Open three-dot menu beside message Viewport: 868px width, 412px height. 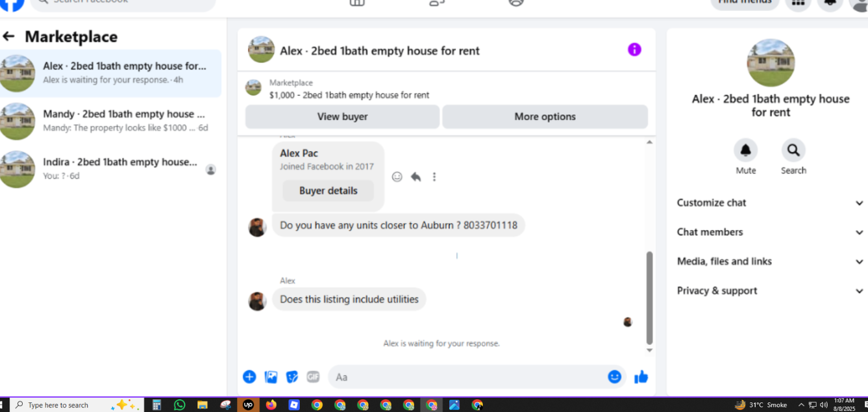tap(434, 177)
